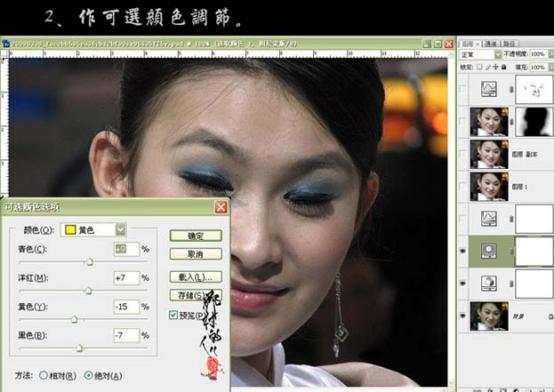Screen dimensions: 554x392
Task: Toggle the Preview checkbox
Action: tap(173, 315)
